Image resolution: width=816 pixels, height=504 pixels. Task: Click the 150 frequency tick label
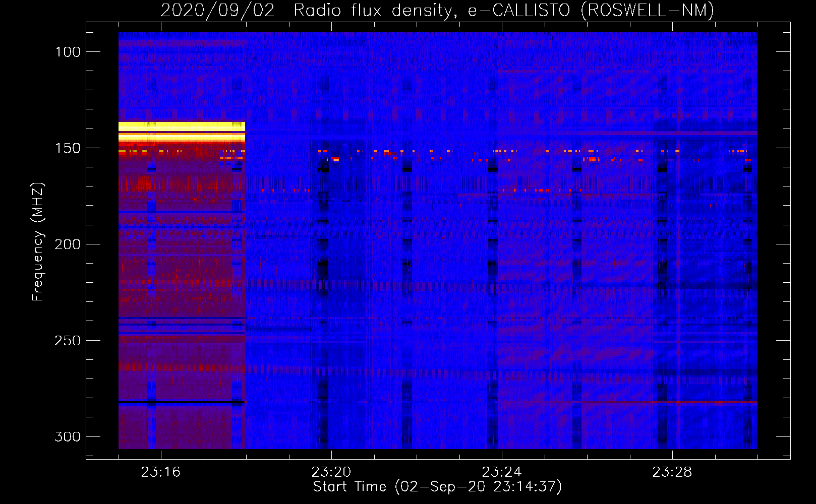68,148
